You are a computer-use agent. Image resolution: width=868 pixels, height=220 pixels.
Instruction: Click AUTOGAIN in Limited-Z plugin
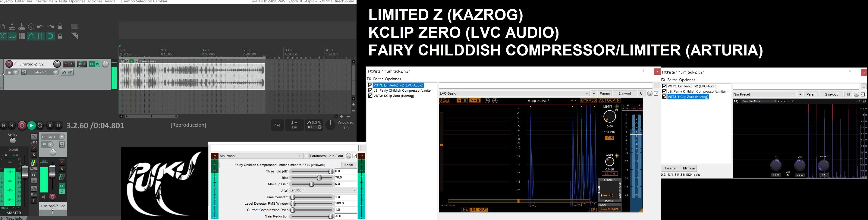click(609, 100)
